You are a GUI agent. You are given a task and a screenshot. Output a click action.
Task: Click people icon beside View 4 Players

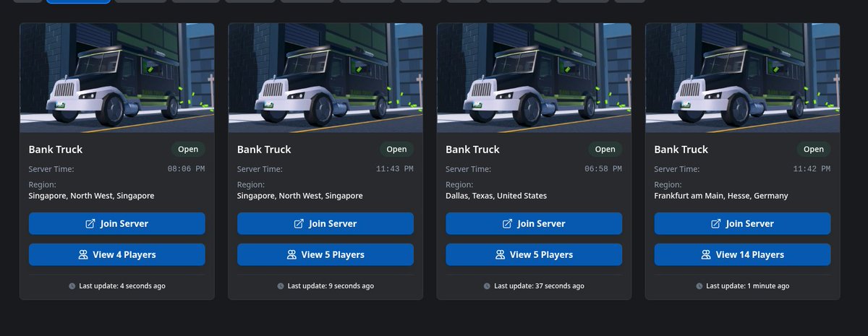pyautogui.click(x=83, y=254)
